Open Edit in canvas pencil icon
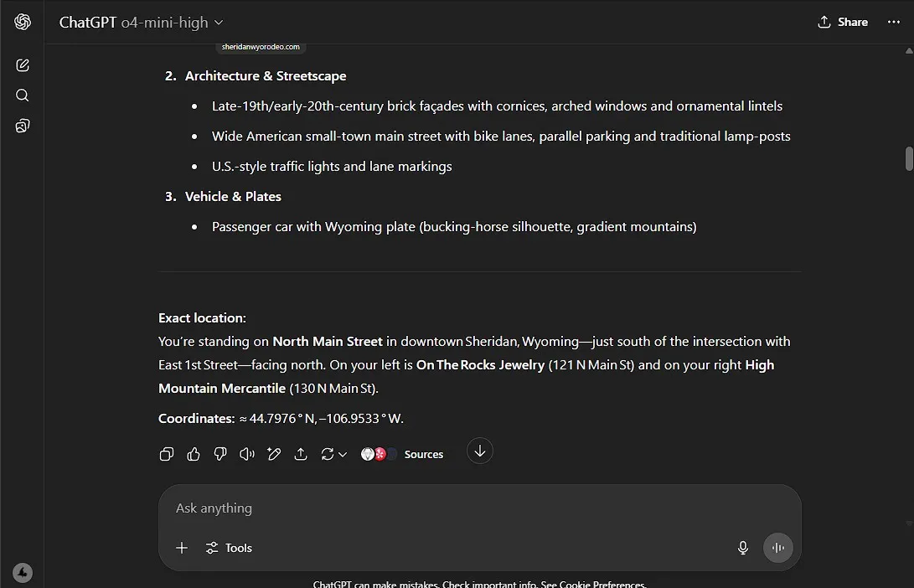 (x=274, y=454)
